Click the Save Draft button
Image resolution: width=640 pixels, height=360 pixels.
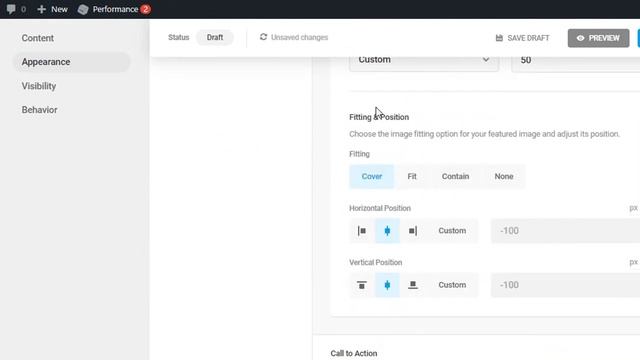click(522, 38)
